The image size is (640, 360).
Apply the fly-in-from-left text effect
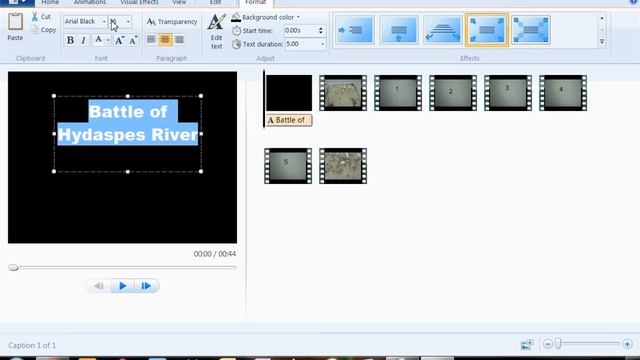click(x=355, y=30)
